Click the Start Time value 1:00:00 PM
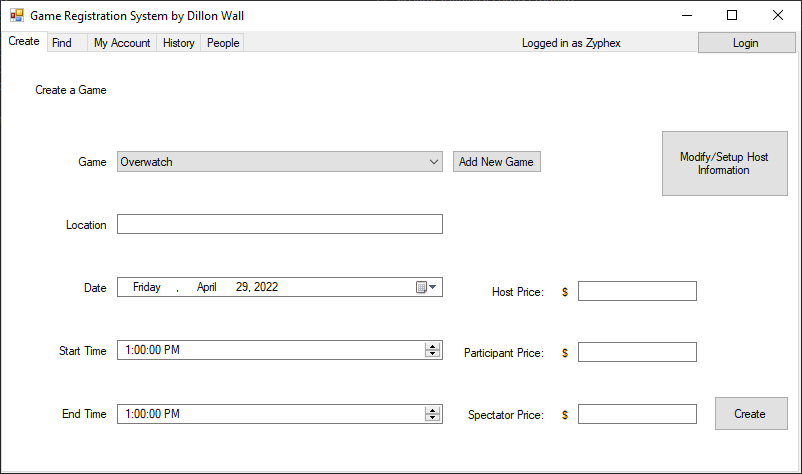802x474 pixels. (x=152, y=350)
